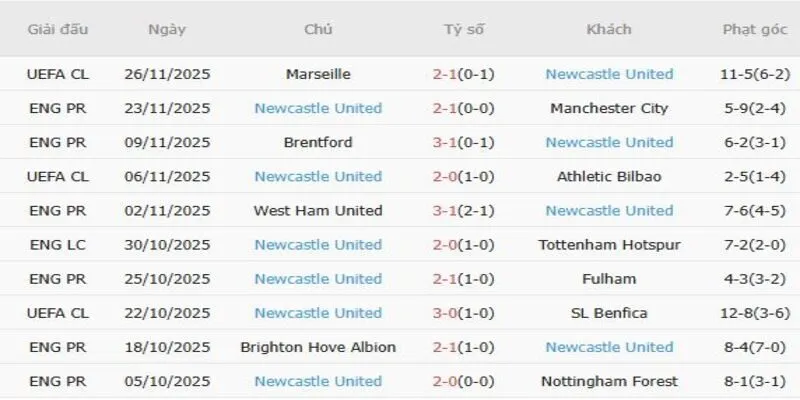Click the Ngày column header

(x=167, y=29)
